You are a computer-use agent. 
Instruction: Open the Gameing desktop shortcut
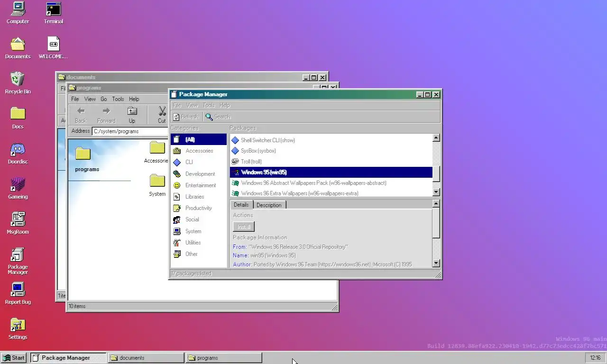[18, 188]
